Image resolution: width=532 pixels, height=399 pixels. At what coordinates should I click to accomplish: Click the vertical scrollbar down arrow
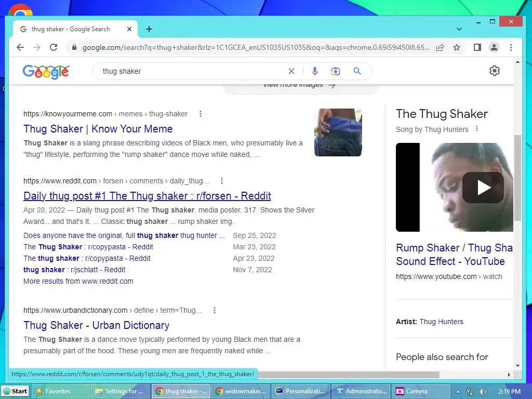coord(517,366)
